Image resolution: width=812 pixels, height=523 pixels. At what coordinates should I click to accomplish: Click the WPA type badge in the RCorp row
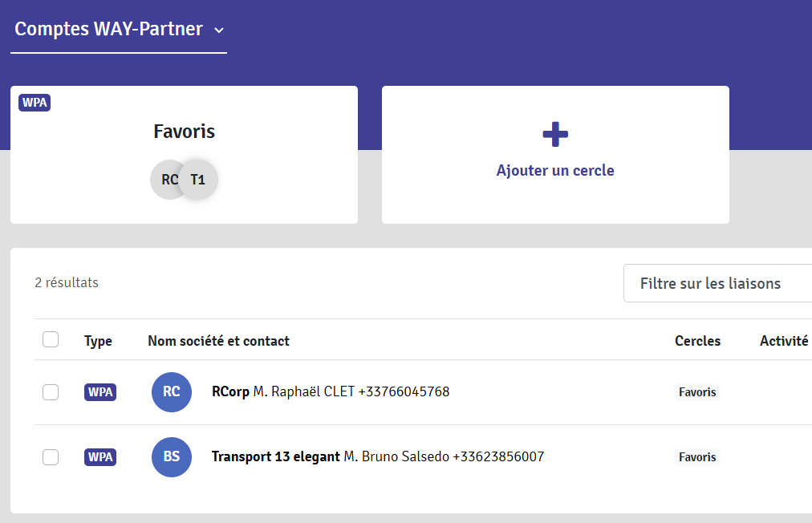tap(100, 392)
